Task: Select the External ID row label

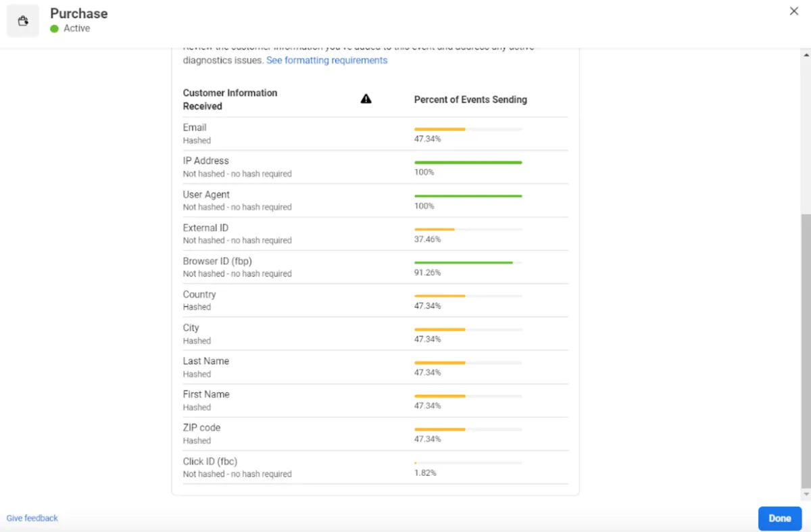Action: pos(205,228)
